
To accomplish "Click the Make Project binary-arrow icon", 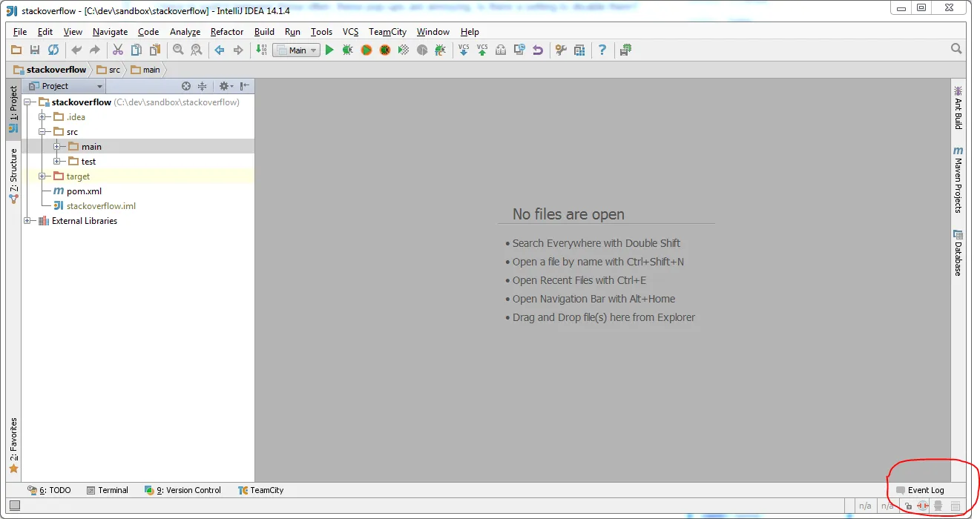I will pyautogui.click(x=260, y=50).
